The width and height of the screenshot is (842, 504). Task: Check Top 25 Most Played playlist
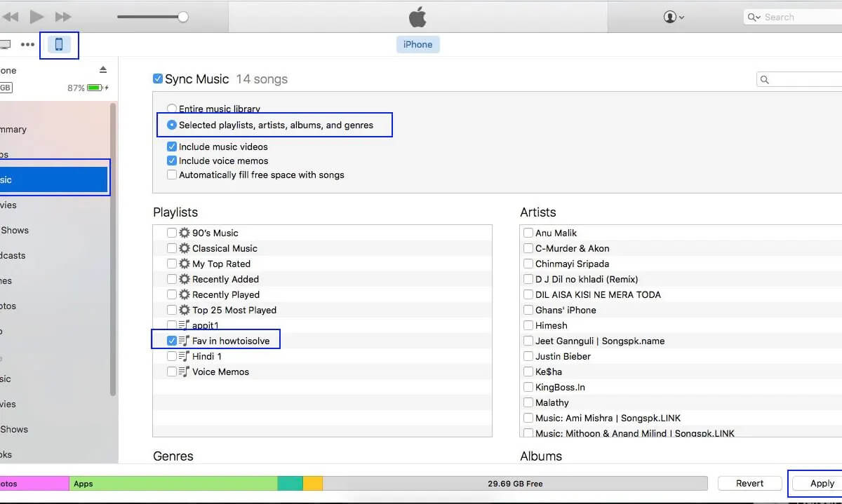pyautogui.click(x=172, y=310)
